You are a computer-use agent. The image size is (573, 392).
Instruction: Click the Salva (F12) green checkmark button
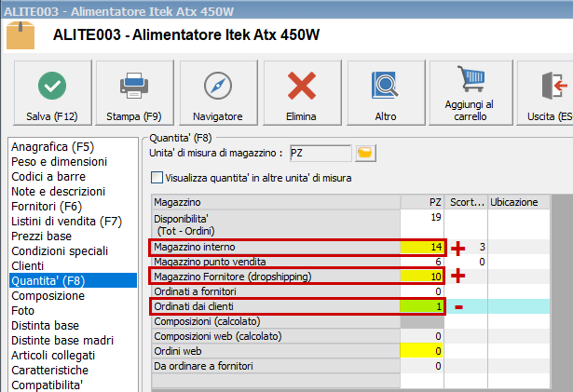point(52,93)
